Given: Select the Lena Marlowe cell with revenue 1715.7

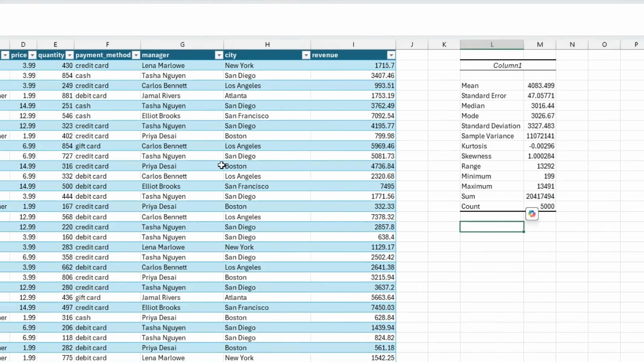Looking at the screenshot, I should point(182,65).
